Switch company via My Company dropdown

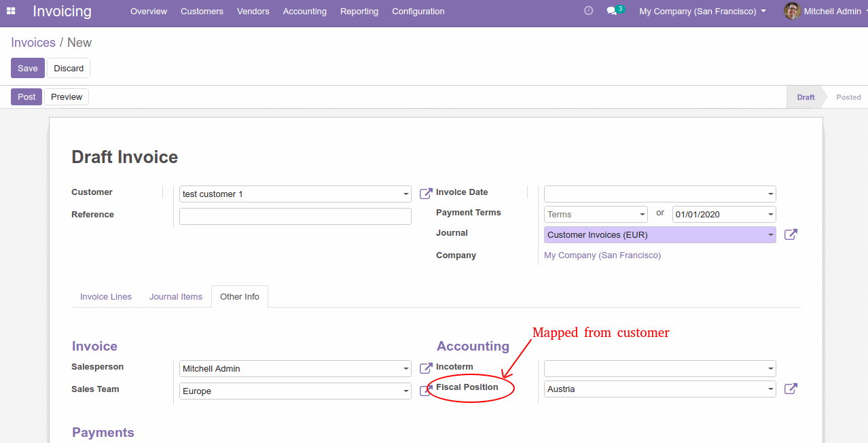(702, 12)
